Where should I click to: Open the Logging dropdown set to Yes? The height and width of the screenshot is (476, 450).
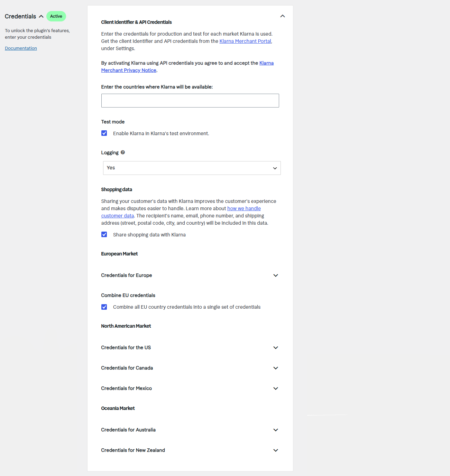pyautogui.click(x=192, y=168)
